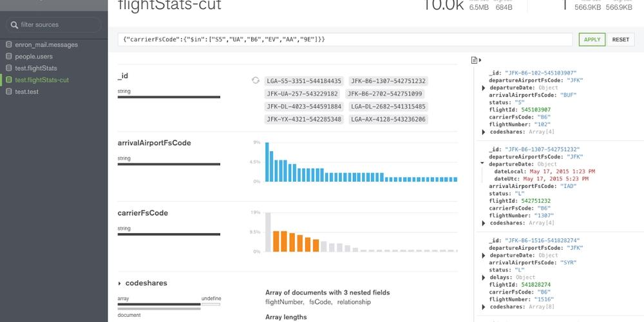Image resolution: width=644 pixels, height=322 pixels.
Task: Select the test.flightStats-cut collection
Action: point(42,80)
